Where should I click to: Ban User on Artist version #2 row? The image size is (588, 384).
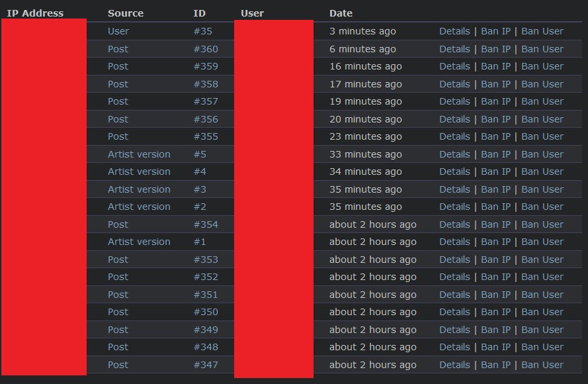point(542,207)
